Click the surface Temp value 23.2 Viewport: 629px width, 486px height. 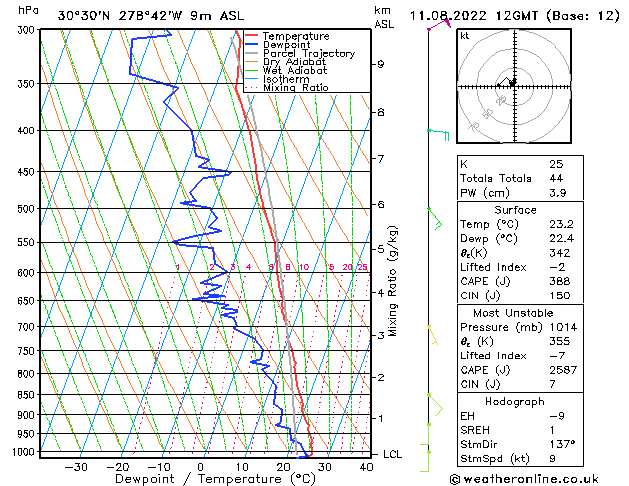tap(562, 224)
